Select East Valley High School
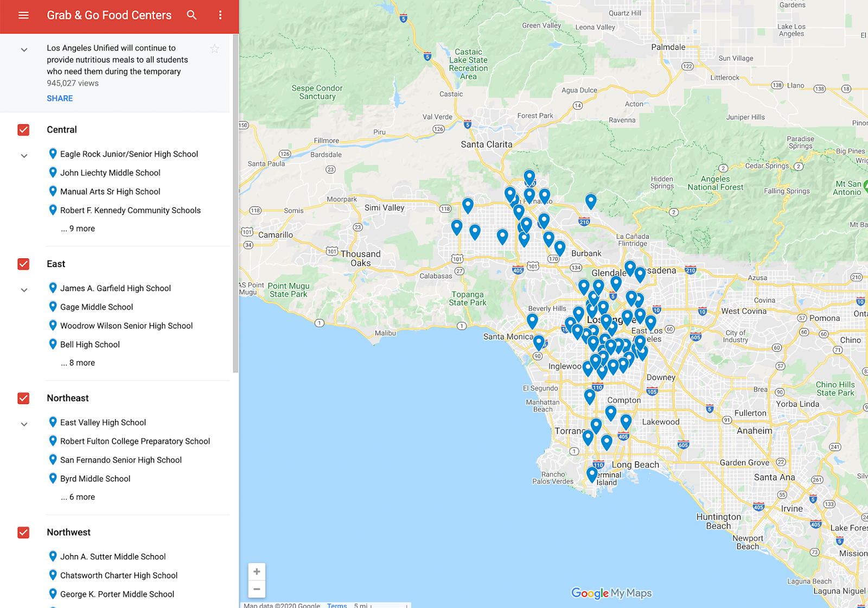Screen dimensions: 868x608 click(103, 422)
